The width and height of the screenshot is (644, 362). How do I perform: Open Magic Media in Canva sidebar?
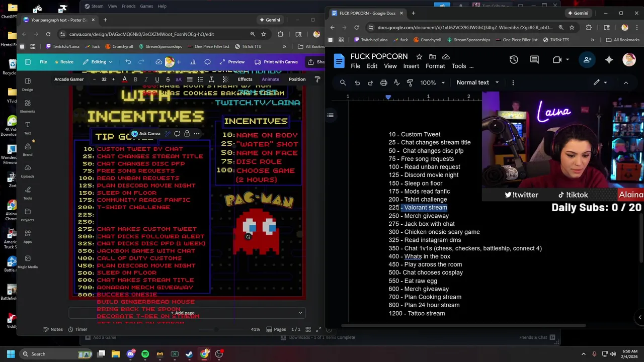click(x=27, y=261)
